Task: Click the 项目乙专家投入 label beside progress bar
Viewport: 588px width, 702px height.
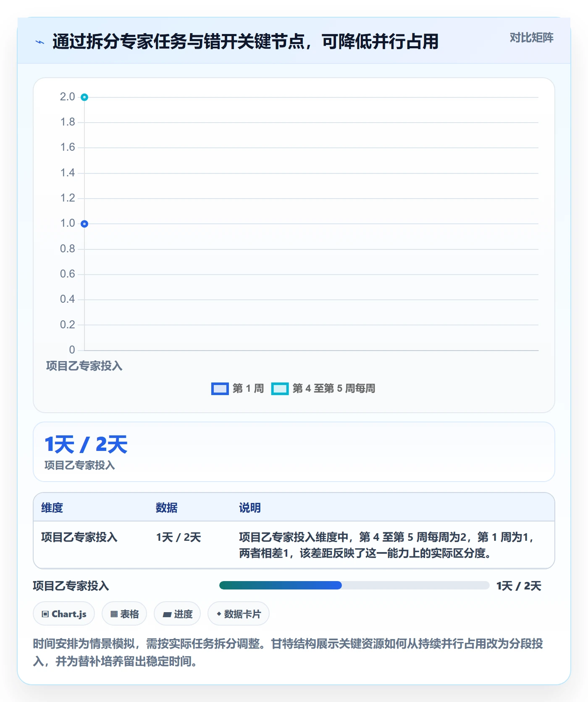Action: 71,586
